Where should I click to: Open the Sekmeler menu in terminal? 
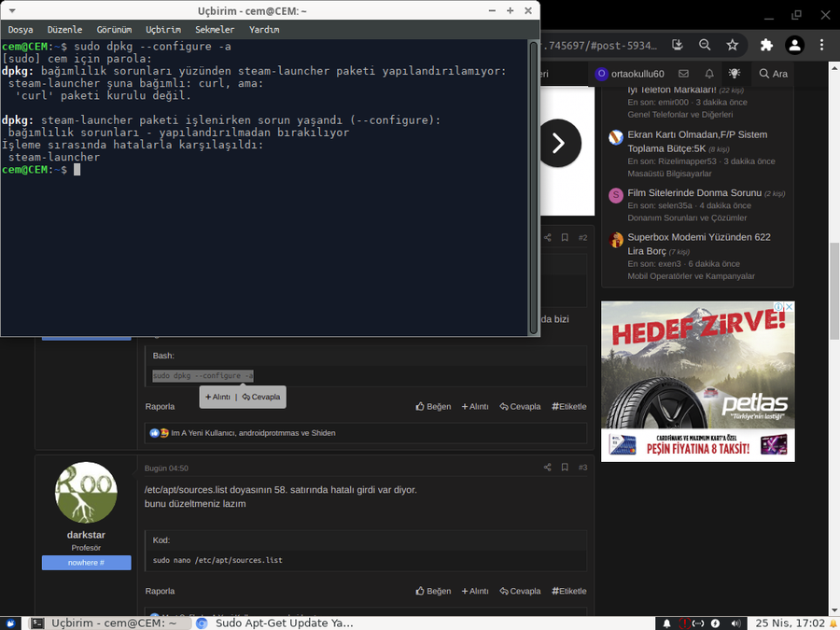215,30
